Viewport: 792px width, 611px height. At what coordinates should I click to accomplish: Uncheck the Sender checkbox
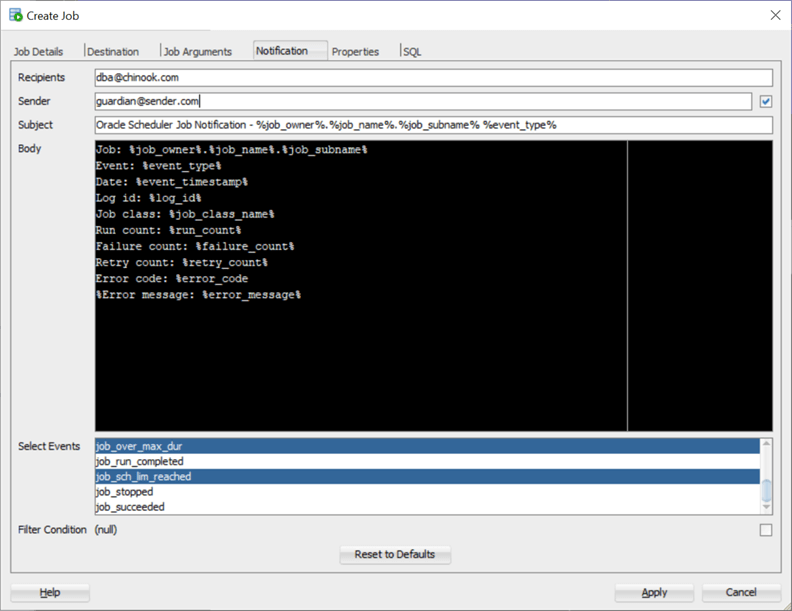(766, 101)
